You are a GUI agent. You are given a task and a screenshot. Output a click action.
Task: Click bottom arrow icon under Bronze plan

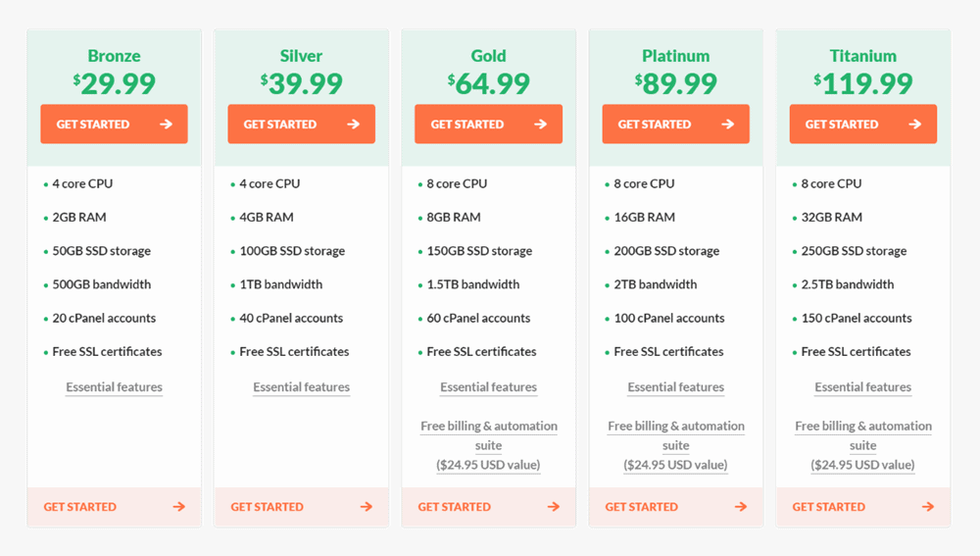click(179, 507)
